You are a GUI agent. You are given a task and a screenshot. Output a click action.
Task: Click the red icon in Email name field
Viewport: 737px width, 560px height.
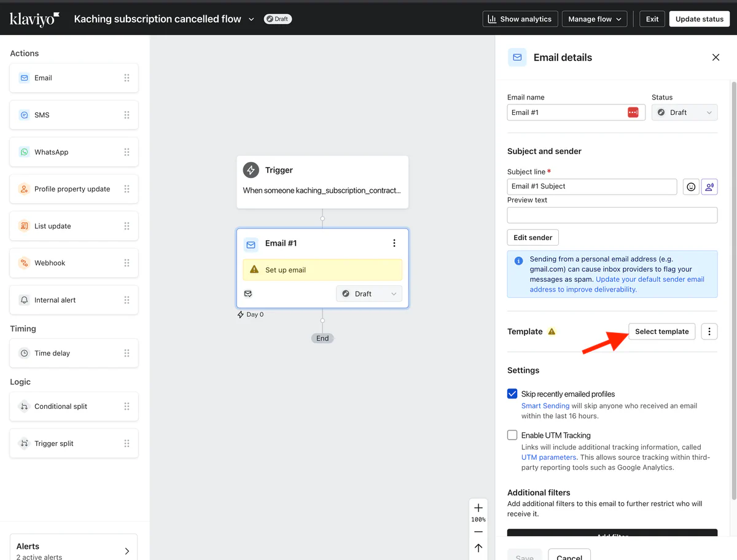point(633,112)
